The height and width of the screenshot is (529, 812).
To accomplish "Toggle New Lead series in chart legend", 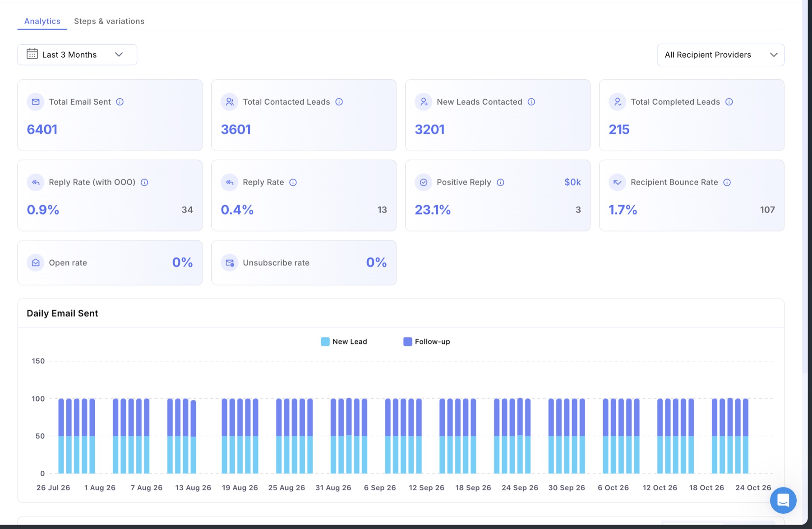I will 344,341.
